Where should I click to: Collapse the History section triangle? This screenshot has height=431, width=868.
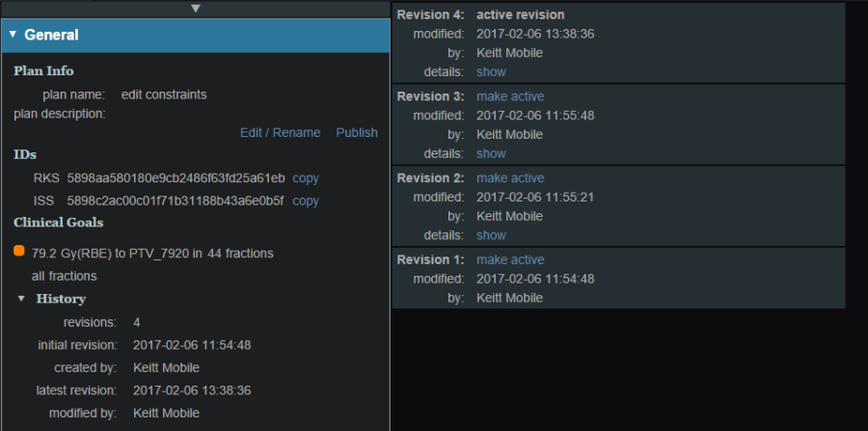pyautogui.click(x=21, y=299)
